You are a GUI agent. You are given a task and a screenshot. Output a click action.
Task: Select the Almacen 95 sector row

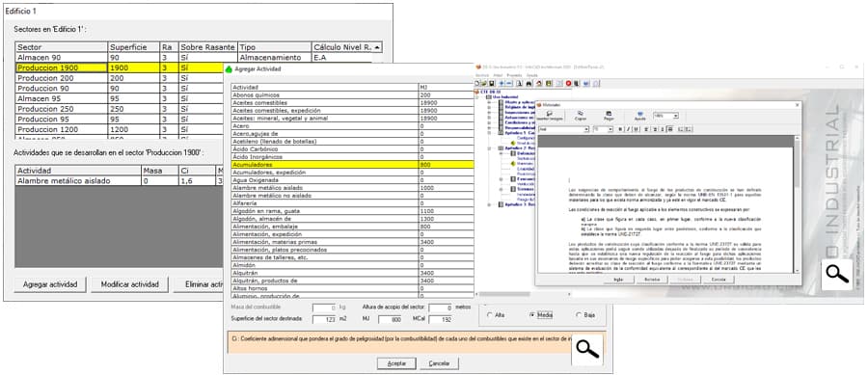(119, 98)
